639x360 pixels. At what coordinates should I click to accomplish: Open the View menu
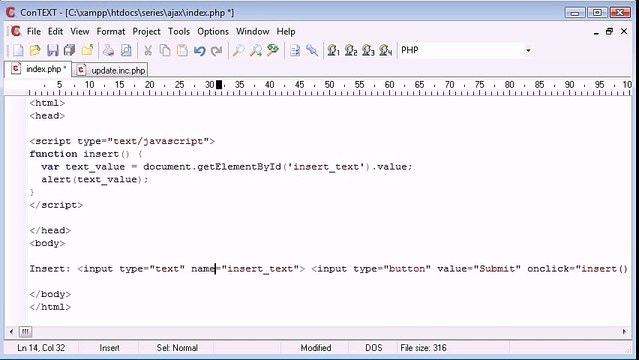click(79, 31)
